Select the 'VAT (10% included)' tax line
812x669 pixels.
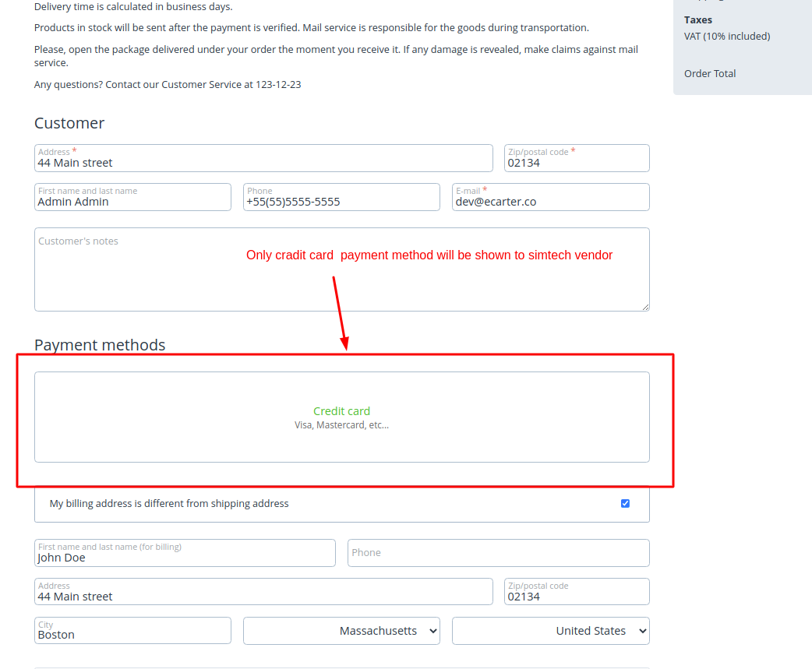point(727,37)
